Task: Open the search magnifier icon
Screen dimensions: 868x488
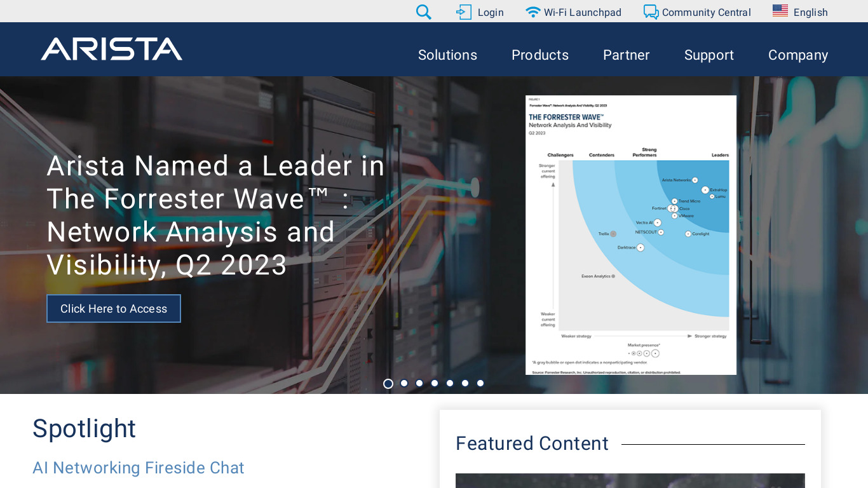Action: pyautogui.click(x=424, y=12)
